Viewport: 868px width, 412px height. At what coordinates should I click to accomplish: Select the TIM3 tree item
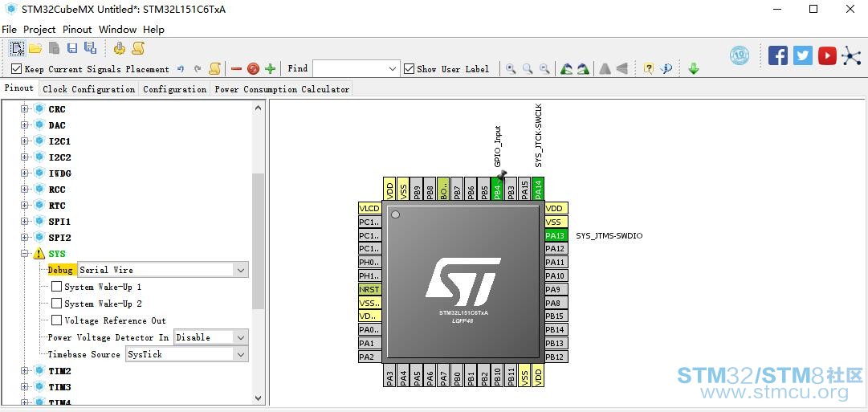pos(59,387)
